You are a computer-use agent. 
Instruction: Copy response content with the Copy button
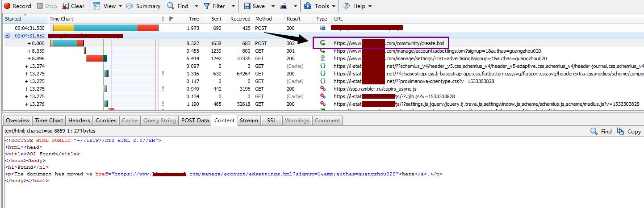pyautogui.click(x=629, y=131)
